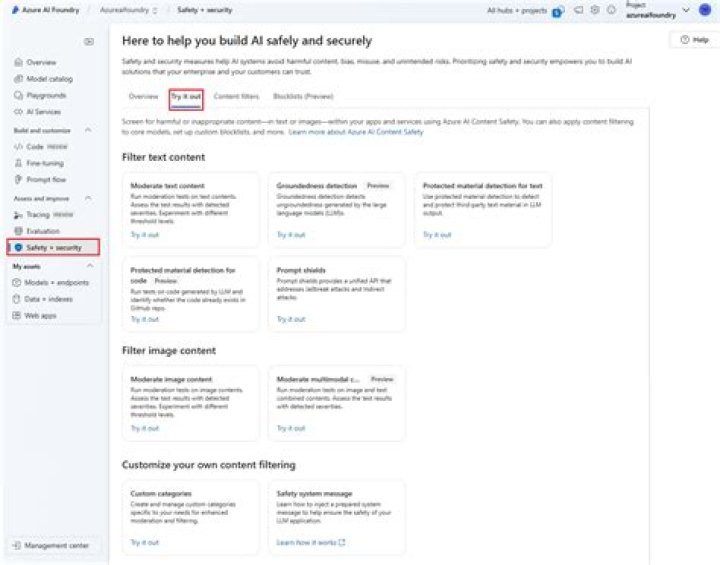Select the Try it out tab
This screenshot has width=720, height=565.
(x=186, y=96)
